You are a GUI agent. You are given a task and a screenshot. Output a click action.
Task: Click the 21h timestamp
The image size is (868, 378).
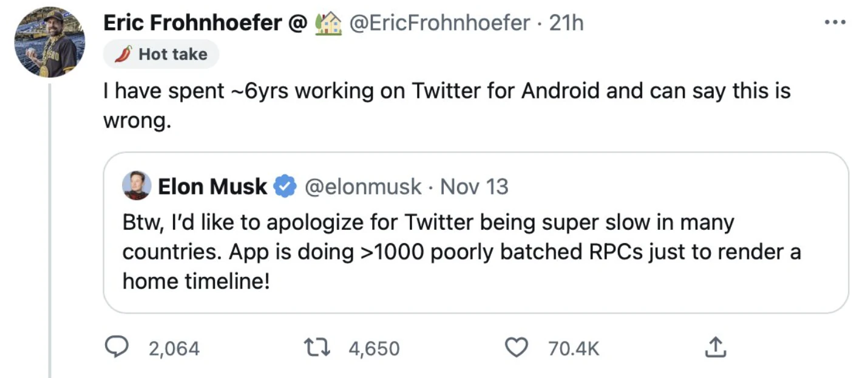[566, 23]
